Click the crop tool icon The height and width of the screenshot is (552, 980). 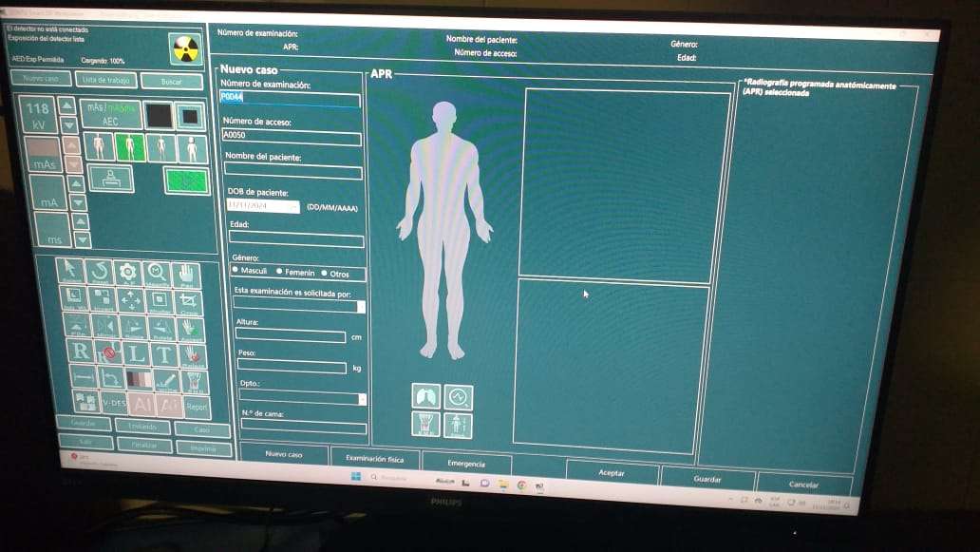click(191, 301)
